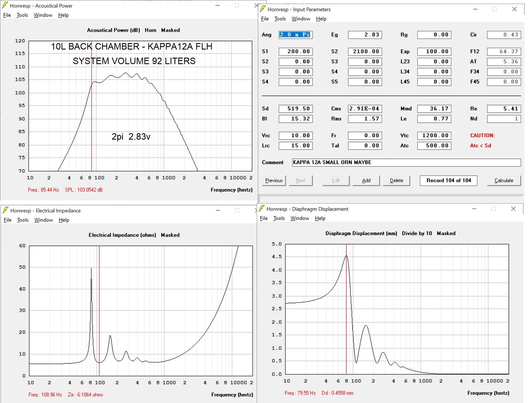Select the Ang field showing 2.0 x Pi
Screen dimensions: 532x403
(x=296, y=35)
